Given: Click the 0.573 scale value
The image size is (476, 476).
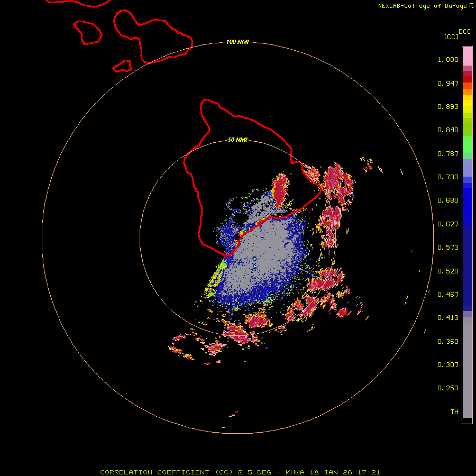Looking at the screenshot, I should [x=448, y=248].
